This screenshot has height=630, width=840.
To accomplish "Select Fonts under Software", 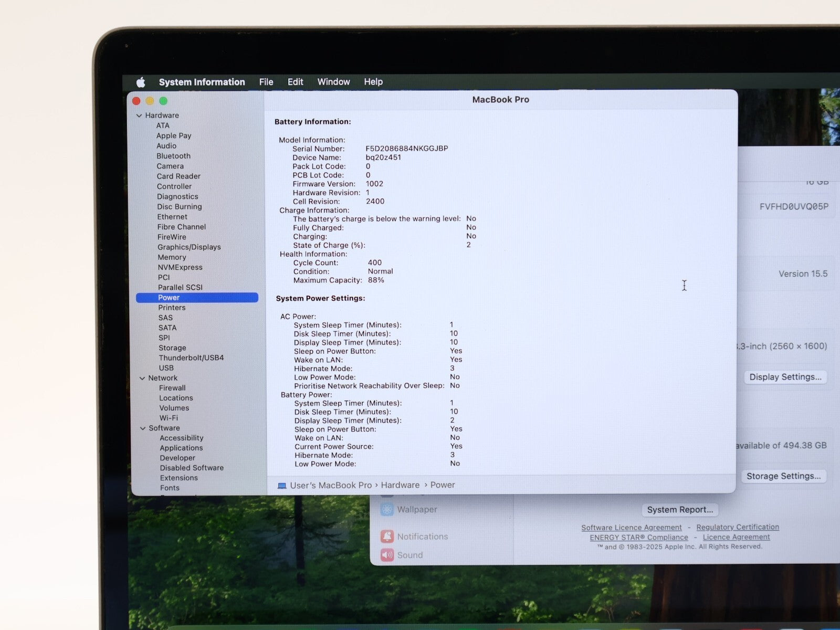I will 170,488.
